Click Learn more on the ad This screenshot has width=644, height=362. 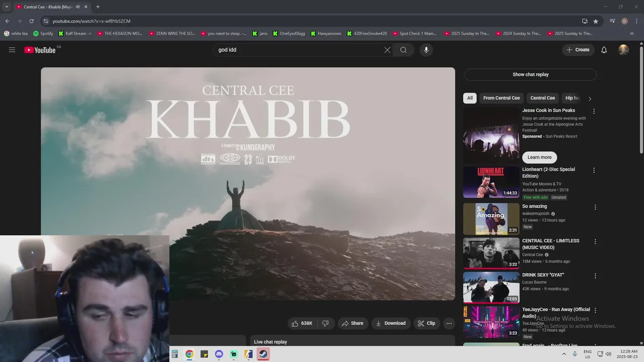click(539, 157)
